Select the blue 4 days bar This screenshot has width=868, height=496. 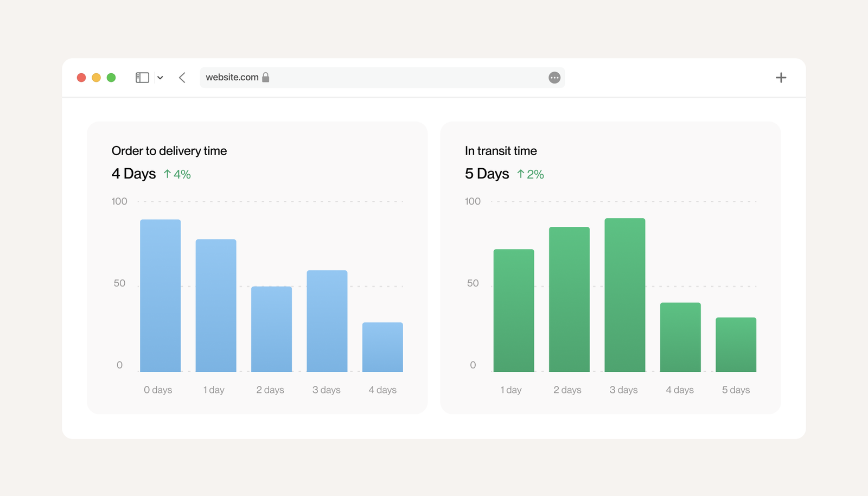pyautogui.click(x=382, y=347)
